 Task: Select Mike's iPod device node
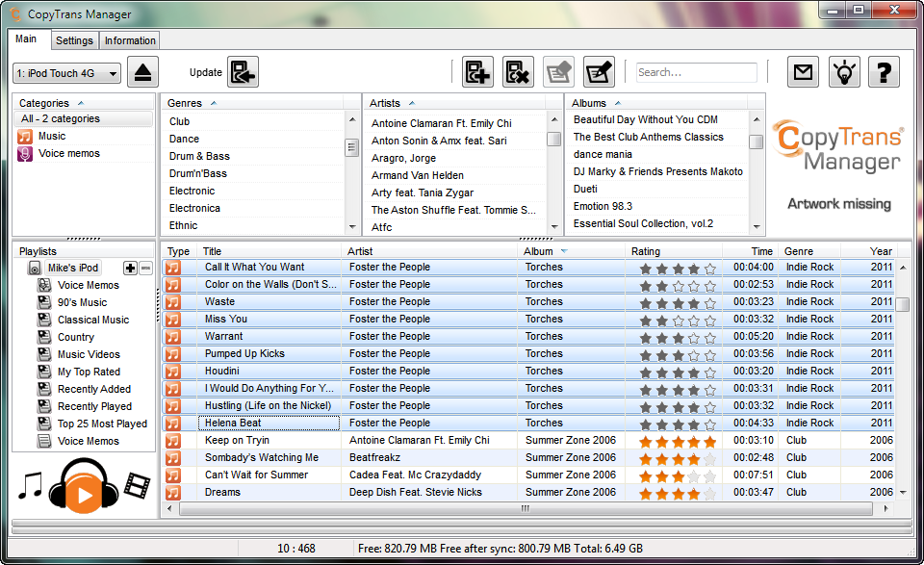pyautogui.click(x=73, y=268)
